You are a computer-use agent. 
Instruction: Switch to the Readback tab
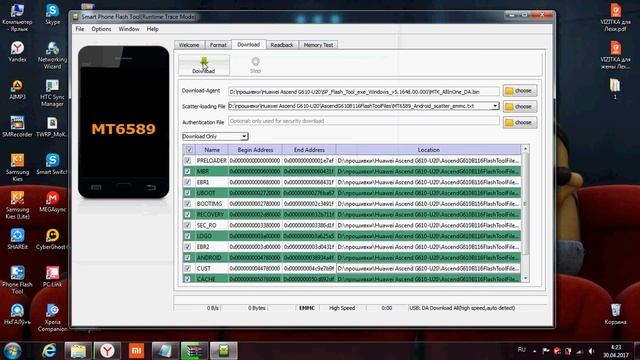(282, 45)
